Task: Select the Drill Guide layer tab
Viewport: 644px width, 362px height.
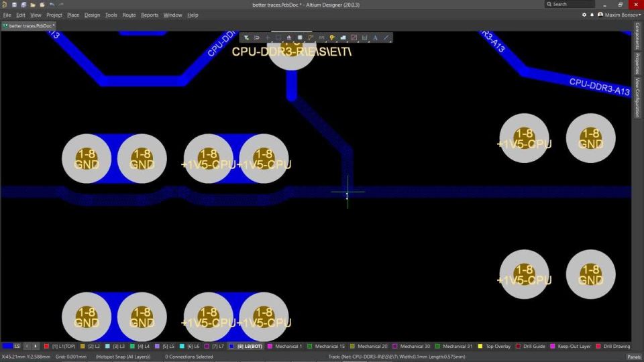Action: pyautogui.click(x=531, y=347)
